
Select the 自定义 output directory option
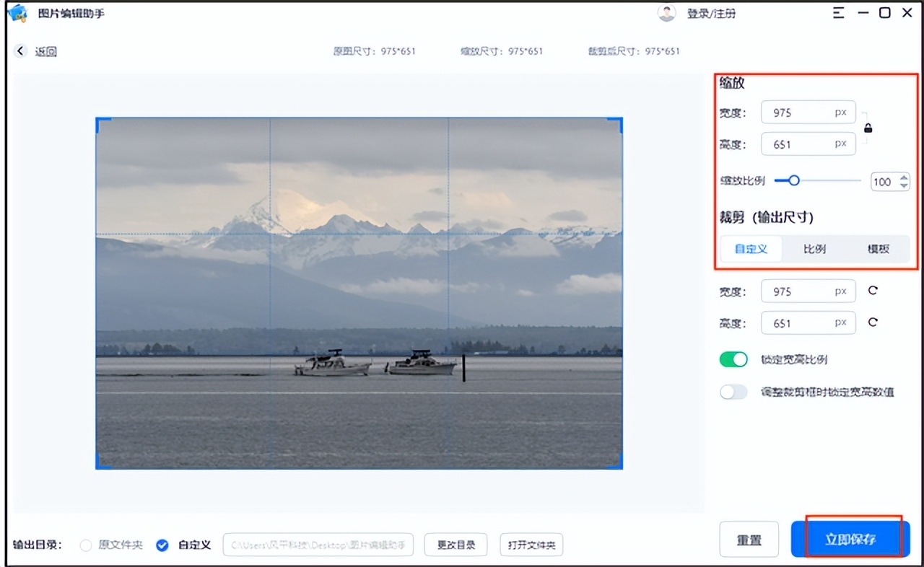pos(162,545)
